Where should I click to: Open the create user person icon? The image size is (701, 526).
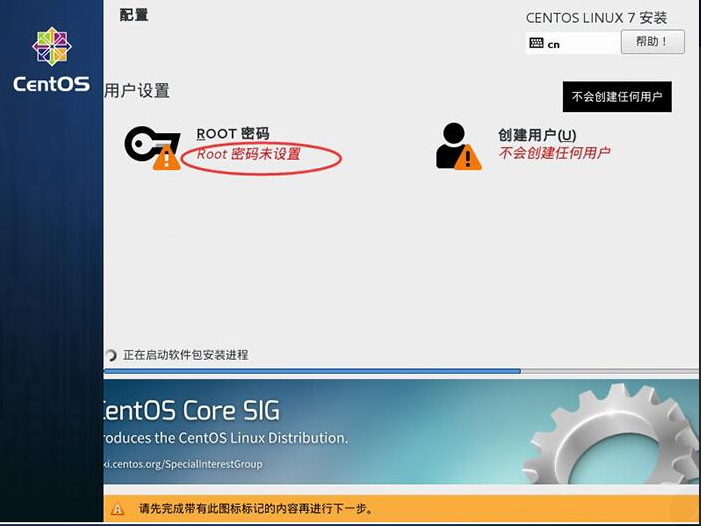pyautogui.click(x=458, y=147)
